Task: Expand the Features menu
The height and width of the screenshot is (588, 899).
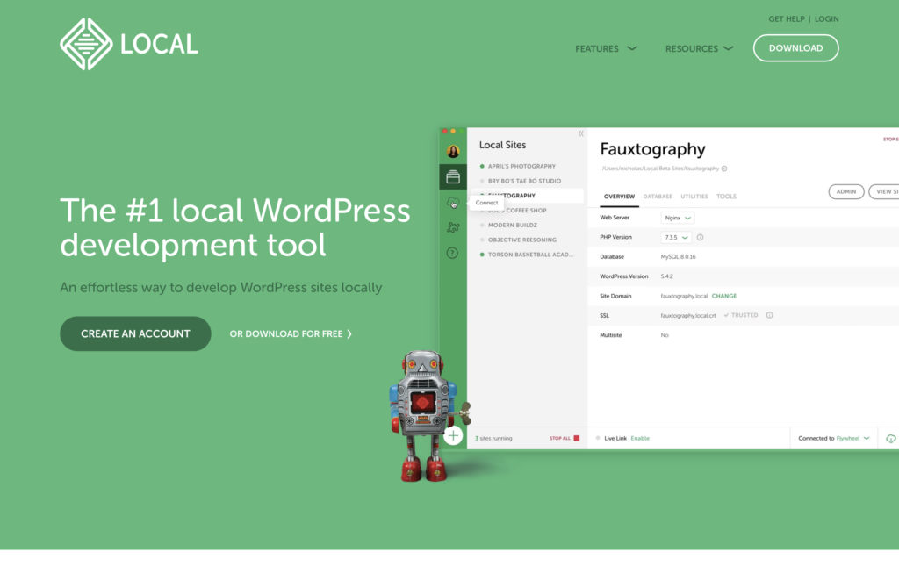Action: point(606,49)
